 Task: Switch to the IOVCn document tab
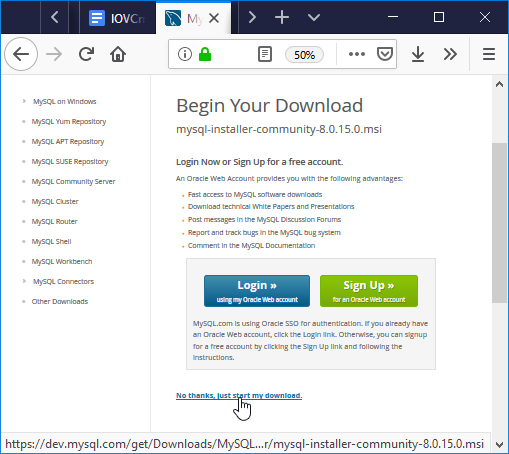click(x=117, y=18)
